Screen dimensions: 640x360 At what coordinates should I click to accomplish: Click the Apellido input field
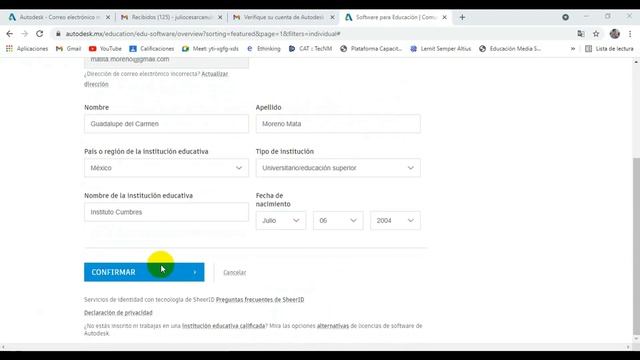(x=338, y=124)
